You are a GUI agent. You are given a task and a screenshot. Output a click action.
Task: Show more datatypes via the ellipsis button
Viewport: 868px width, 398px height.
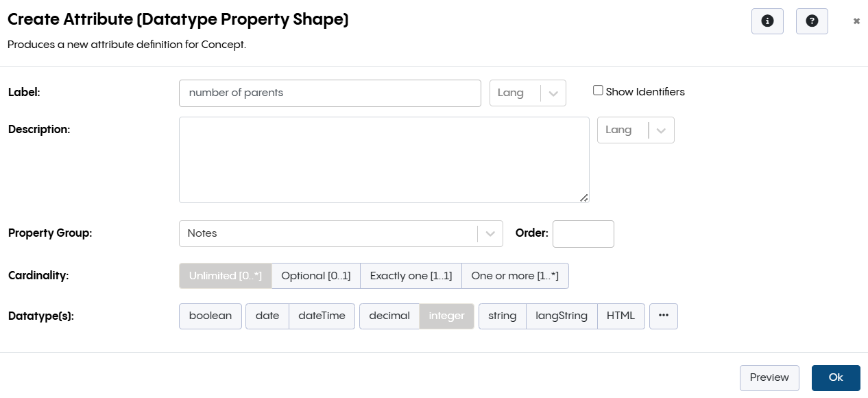(x=663, y=316)
